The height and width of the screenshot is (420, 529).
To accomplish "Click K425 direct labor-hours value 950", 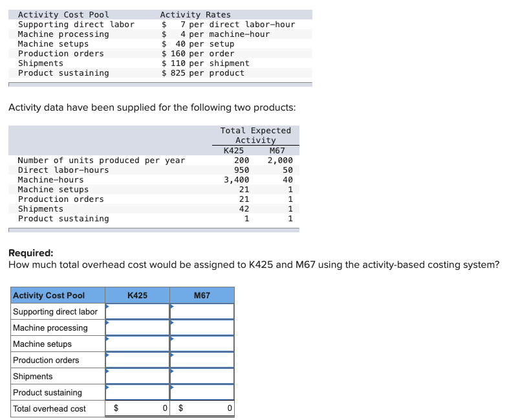I will click(242, 170).
